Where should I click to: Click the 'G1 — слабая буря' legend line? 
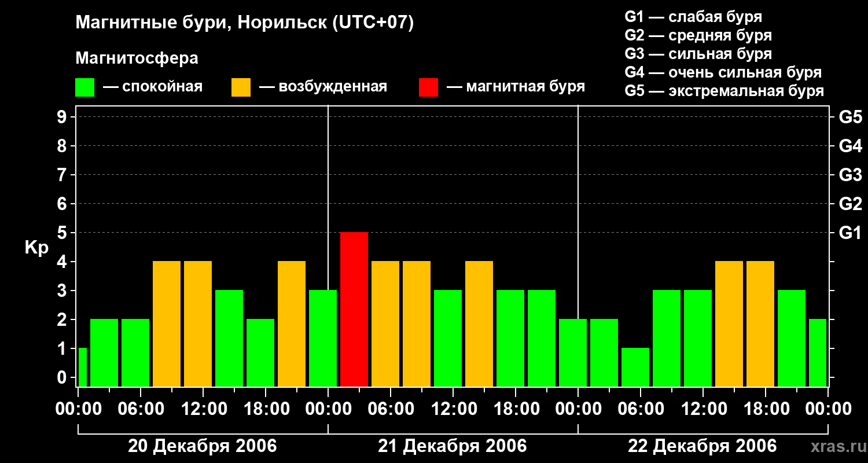tap(693, 17)
